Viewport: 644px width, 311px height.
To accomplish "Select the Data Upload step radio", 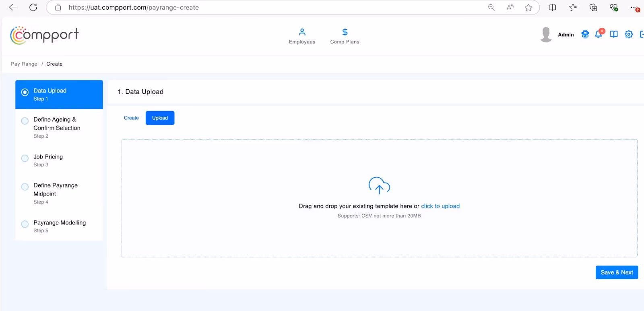I will (x=25, y=92).
